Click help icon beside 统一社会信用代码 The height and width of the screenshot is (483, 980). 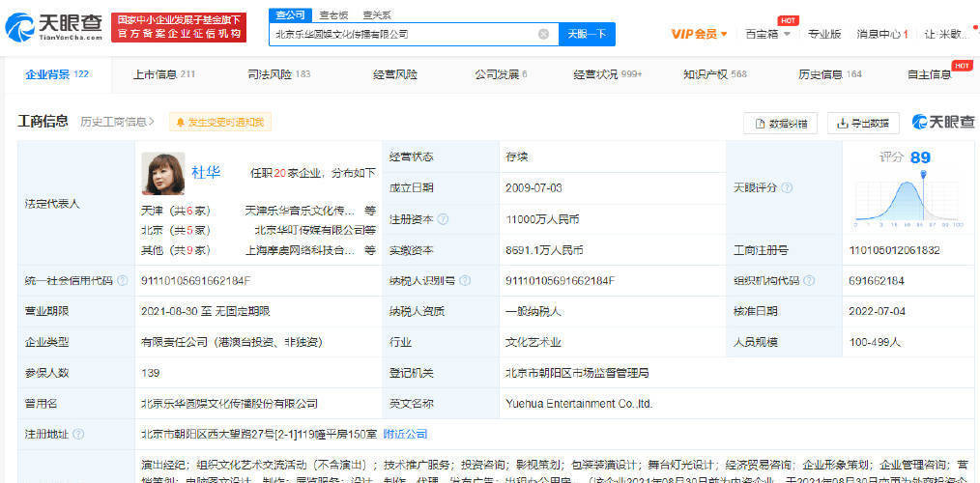tap(122, 280)
